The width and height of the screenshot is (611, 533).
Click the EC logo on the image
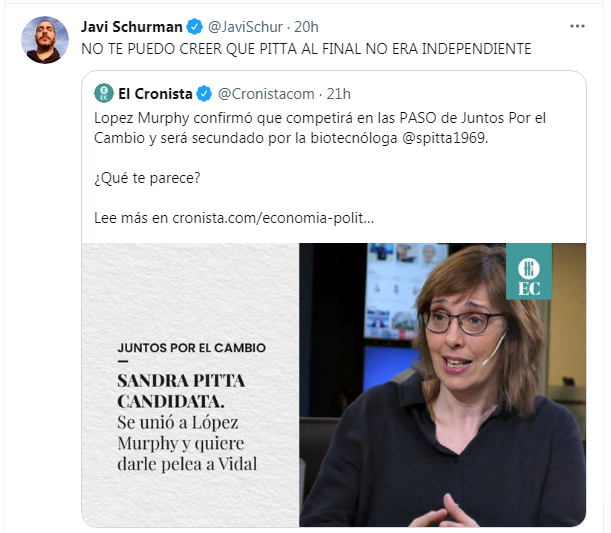[529, 272]
